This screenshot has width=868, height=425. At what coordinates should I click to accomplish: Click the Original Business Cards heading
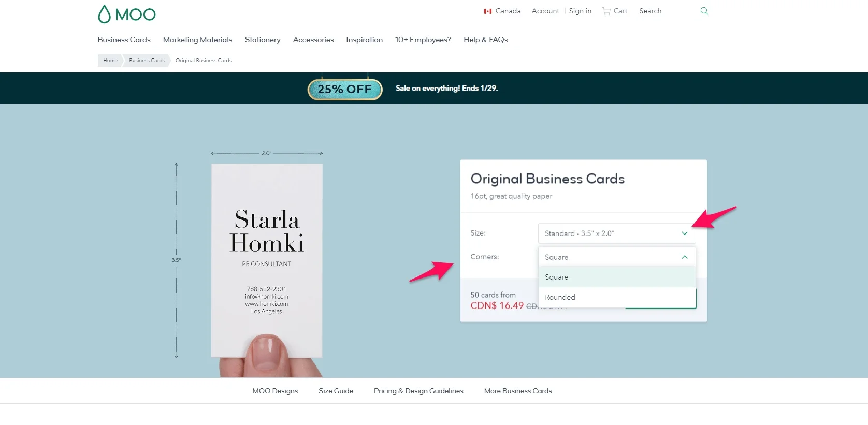coord(547,179)
